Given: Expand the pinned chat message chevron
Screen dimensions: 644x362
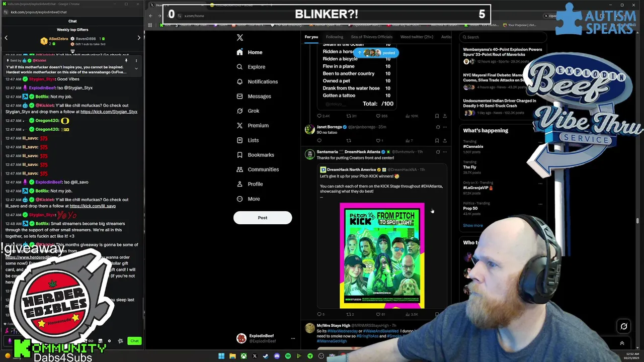Looking at the screenshot, I should [x=136, y=68].
